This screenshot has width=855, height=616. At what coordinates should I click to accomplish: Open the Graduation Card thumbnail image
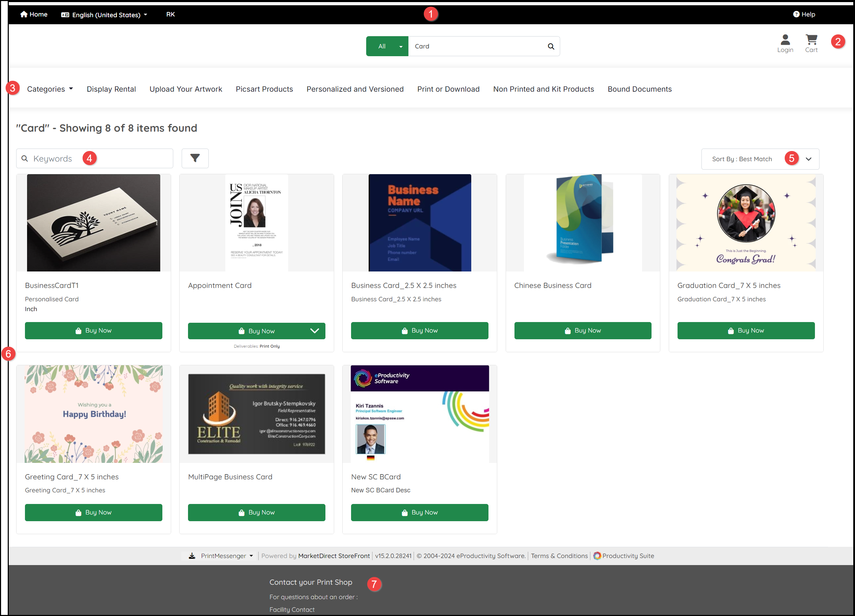(746, 223)
